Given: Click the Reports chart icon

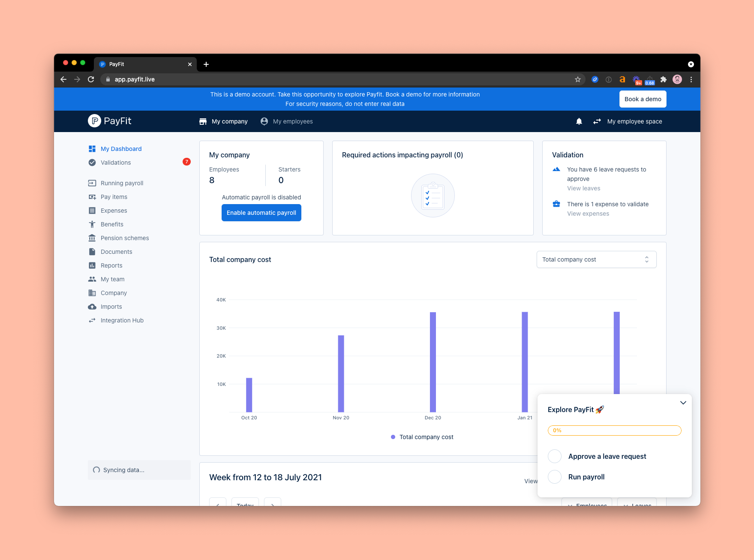Looking at the screenshot, I should (92, 265).
